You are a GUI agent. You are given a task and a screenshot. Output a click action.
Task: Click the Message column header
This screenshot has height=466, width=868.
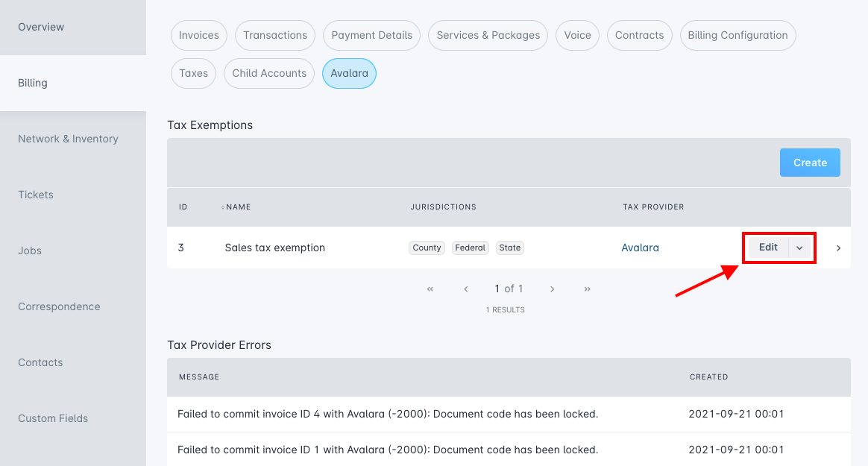[x=199, y=377]
